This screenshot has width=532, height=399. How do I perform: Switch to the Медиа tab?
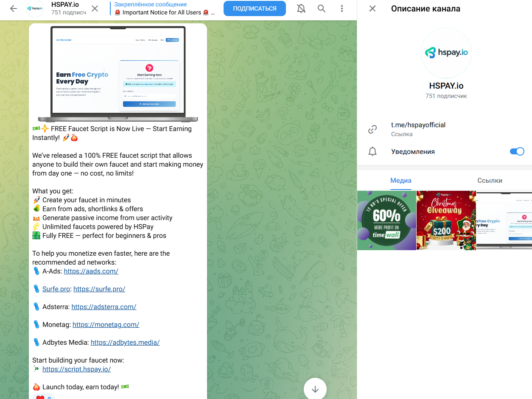[x=401, y=181]
